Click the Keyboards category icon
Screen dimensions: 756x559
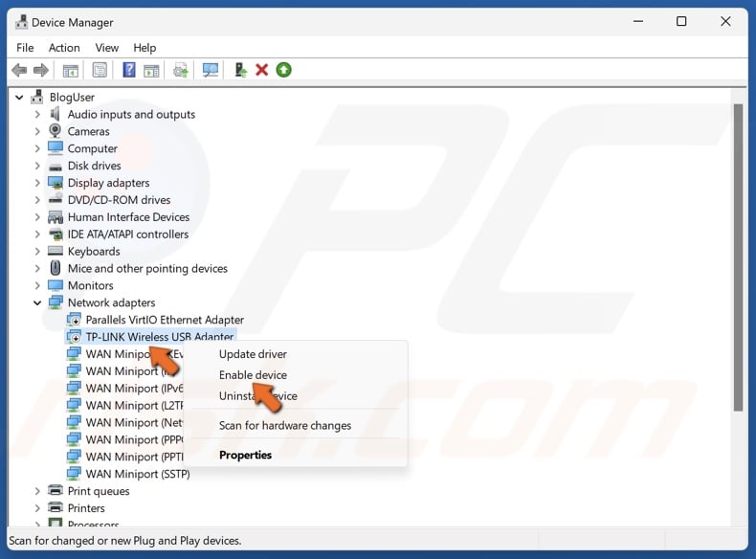[56, 251]
